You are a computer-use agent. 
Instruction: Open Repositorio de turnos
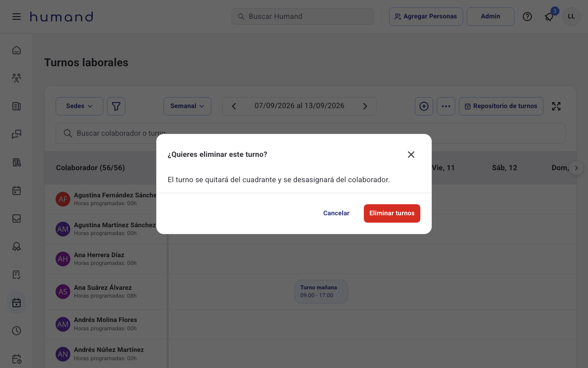click(x=501, y=106)
